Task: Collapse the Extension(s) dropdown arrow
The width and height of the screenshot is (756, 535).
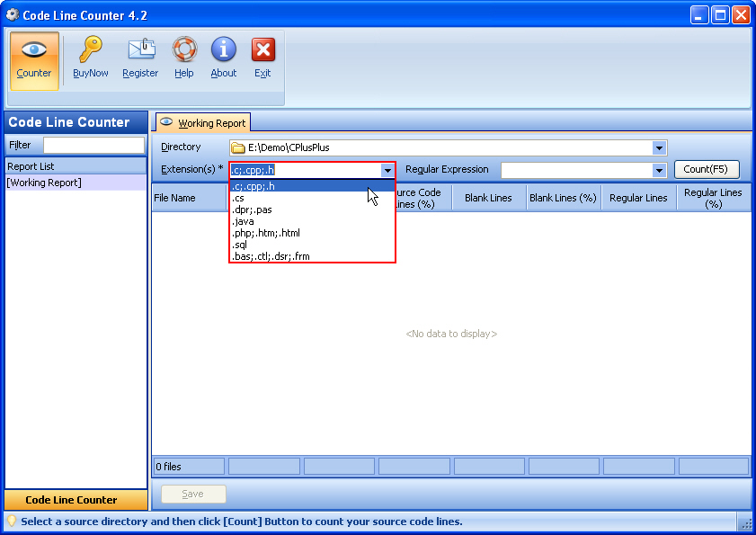Action: point(387,170)
